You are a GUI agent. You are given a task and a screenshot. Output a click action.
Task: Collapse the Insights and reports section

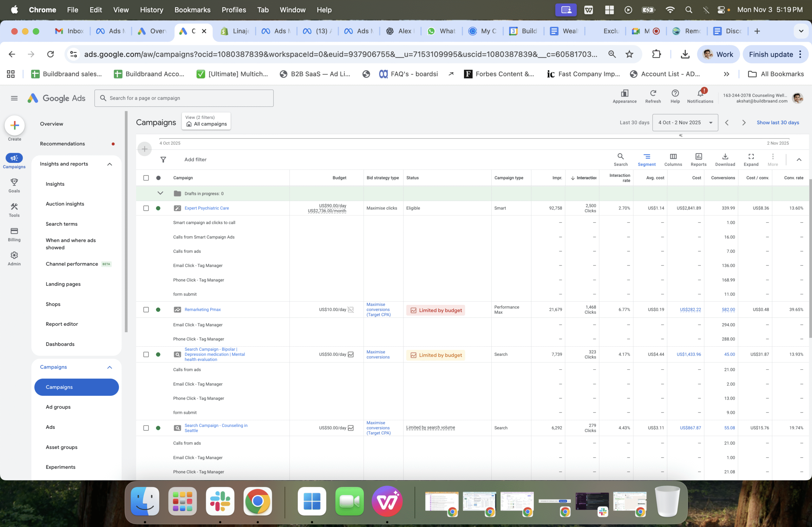tap(109, 164)
